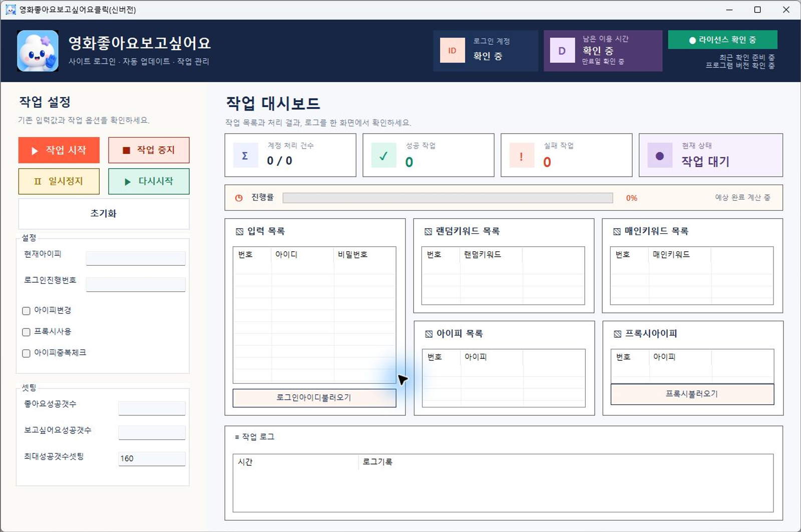Click the 로그기록 column header
Screen dimensions: 801x532
click(x=566, y=462)
